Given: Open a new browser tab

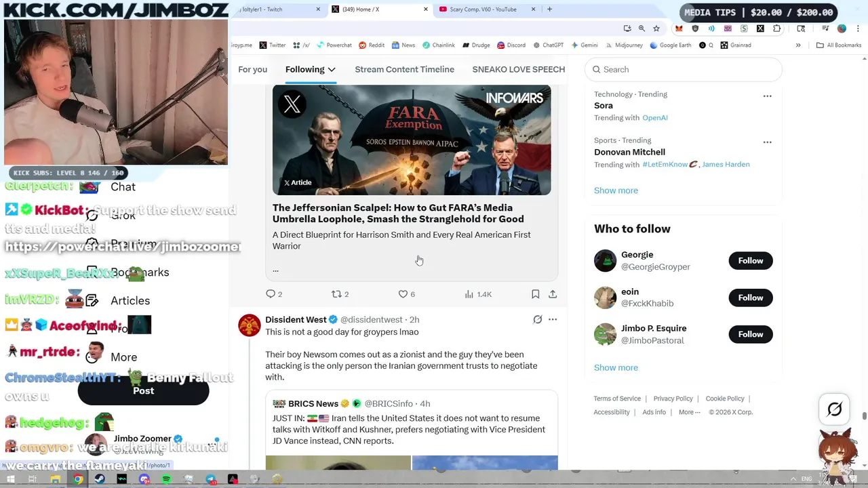Looking at the screenshot, I should [x=549, y=9].
